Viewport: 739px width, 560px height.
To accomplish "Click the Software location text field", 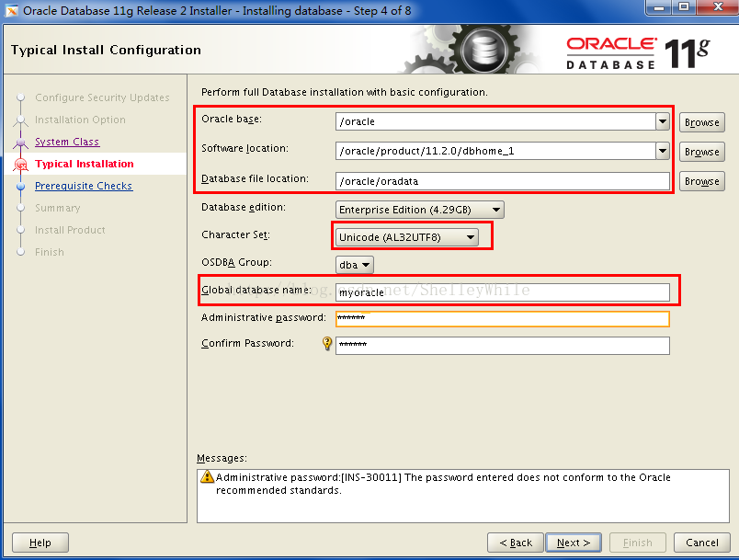I will pos(495,151).
